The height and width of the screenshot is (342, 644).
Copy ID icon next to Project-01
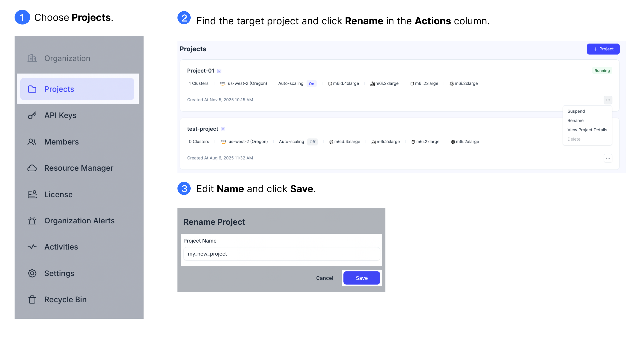pos(219,71)
